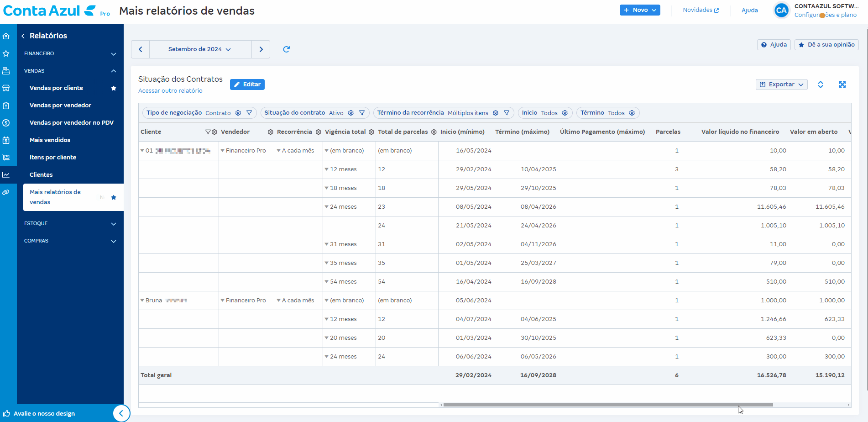868x422 pixels.
Task: Open filter funnel for Término da recorrência
Action: click(507, 113)
